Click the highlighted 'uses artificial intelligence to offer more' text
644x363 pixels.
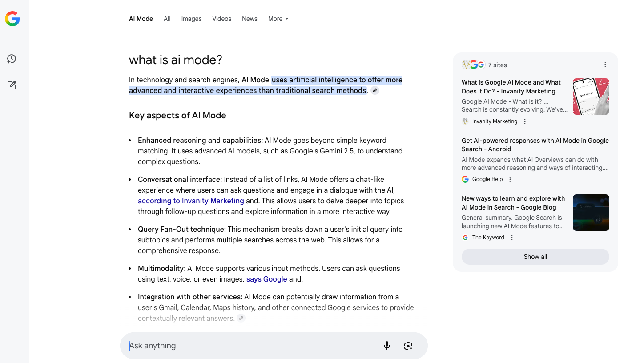(x=337, y=80)
